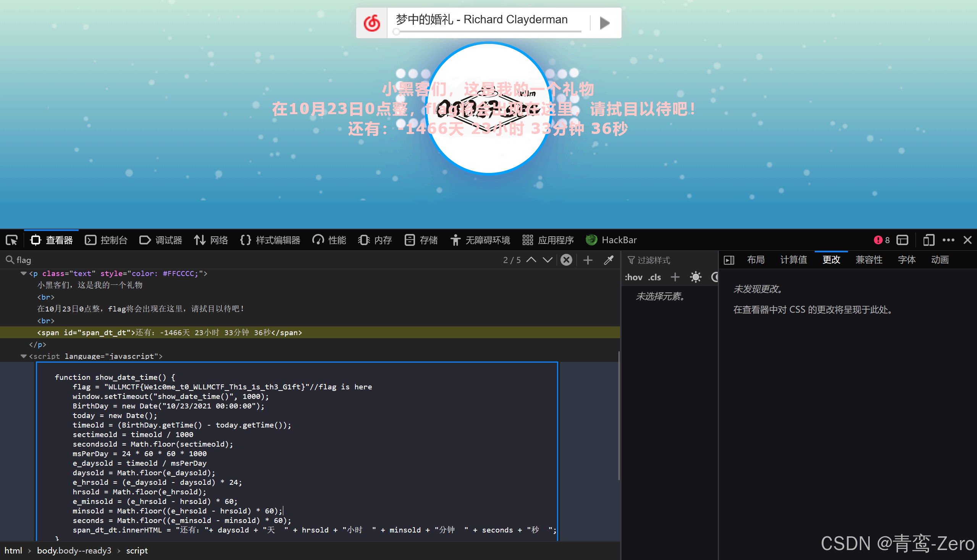Toggle the .cls class panel
Screen dimensions: 977x560
[654, 277]
